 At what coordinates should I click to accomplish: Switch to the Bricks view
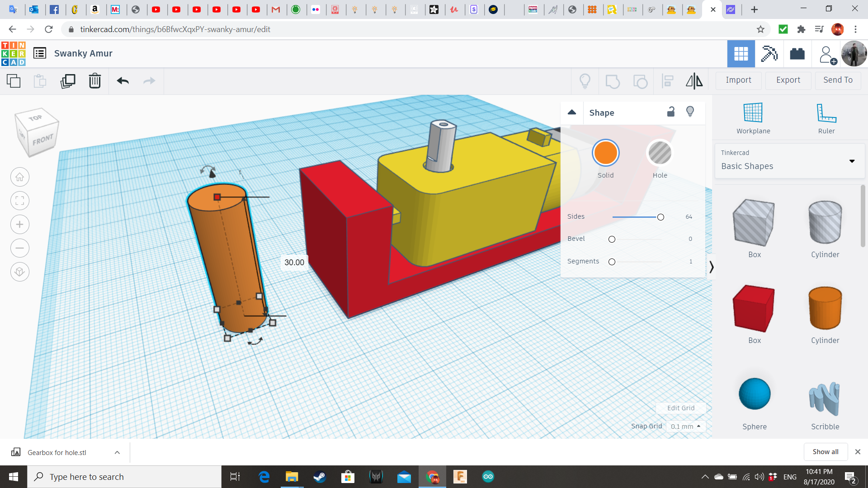click(797, 53)
